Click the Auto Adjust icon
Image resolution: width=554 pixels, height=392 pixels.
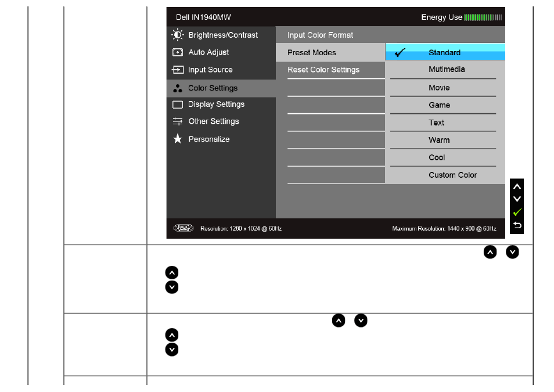pos(177,52)
